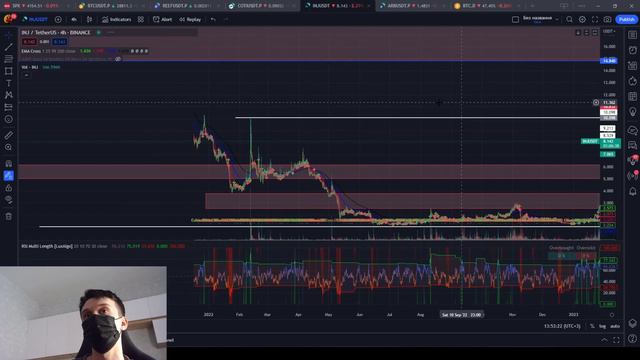The image size is (640, 360).
Task: Toggle log scale mode
Action: click(x=602, y=326)
